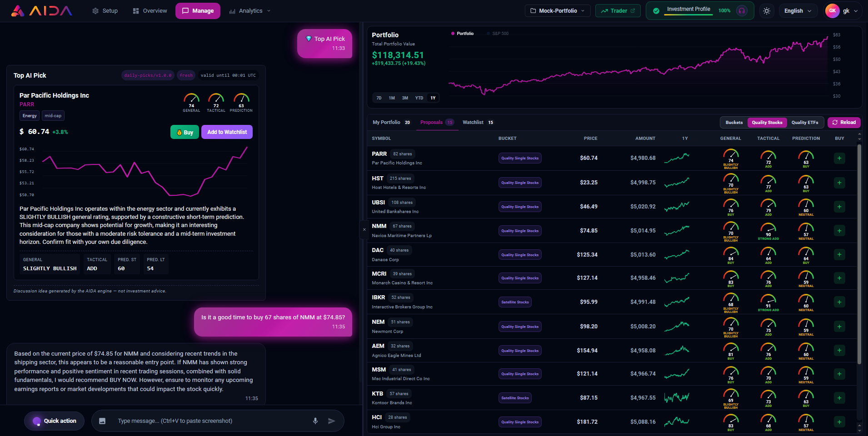Image resolution: width=868 pixels, height=436 pixels.
Task: Click the Buy button for PARR
Action: [x=185, y=132]
